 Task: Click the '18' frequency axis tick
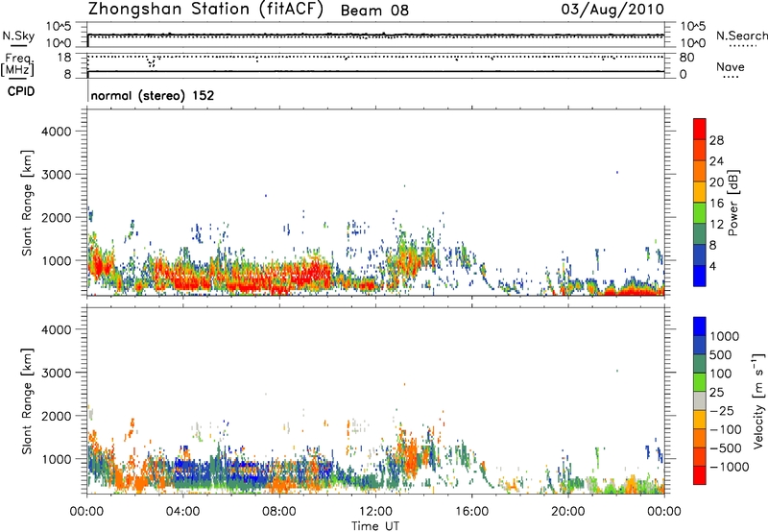pyautogui.click(x=64, y=58)
